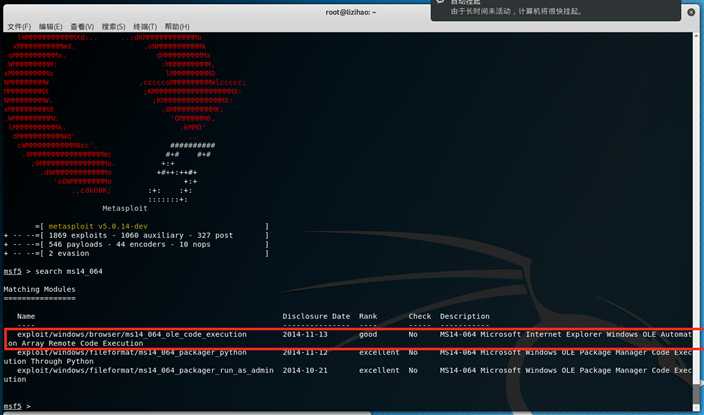The image size is (704, 415).
Task: Click the 'Description' column header
Action: point(465,316)
